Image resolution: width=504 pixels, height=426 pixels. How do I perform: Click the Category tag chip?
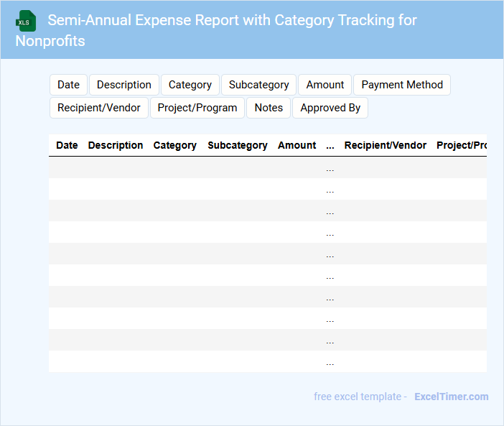(190, 85)
